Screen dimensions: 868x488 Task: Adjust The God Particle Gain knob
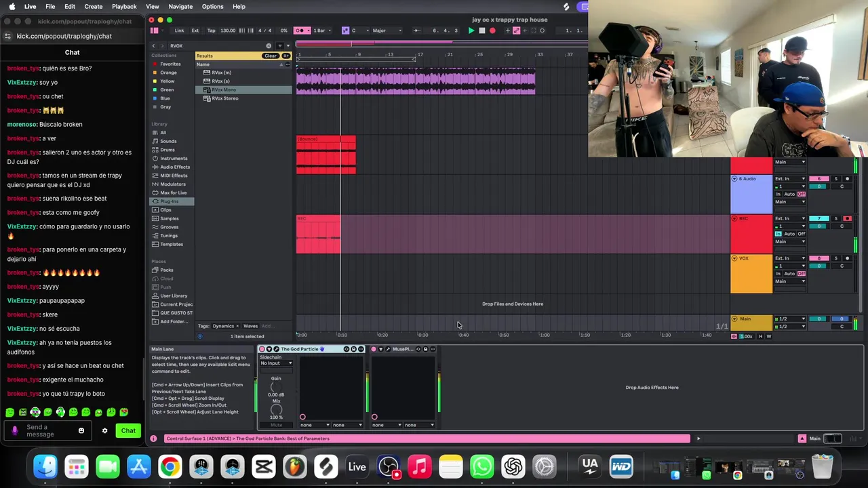[276, 387]
